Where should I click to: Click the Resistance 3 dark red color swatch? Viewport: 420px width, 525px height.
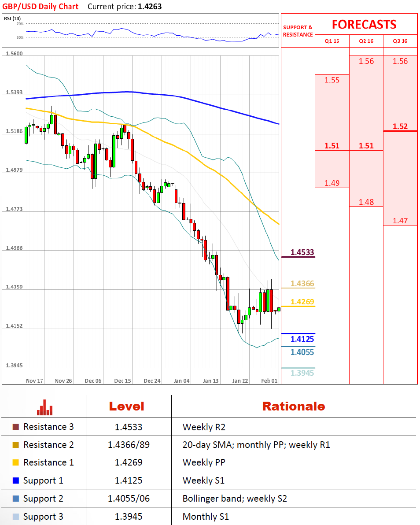[x=16, y=426]
